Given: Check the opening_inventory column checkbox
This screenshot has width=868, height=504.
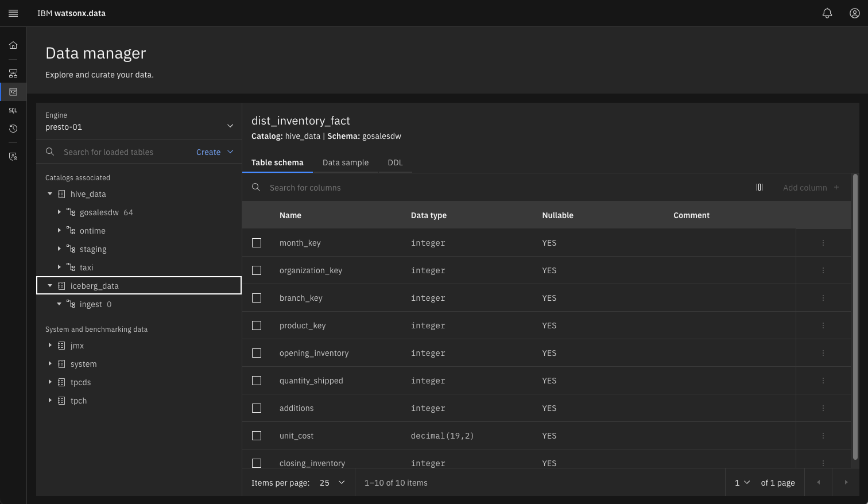Looking at the screenshot, I should [x=257, y=353].
